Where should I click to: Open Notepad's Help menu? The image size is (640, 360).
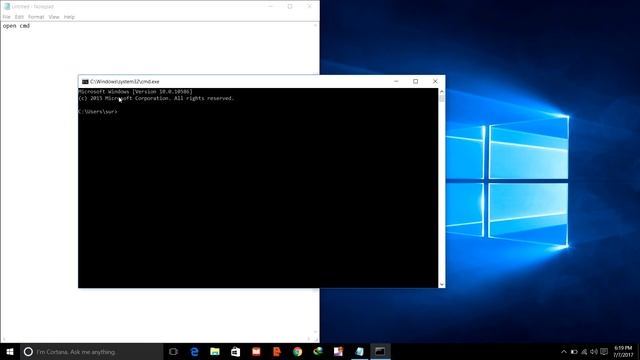(x=69, y=17)
